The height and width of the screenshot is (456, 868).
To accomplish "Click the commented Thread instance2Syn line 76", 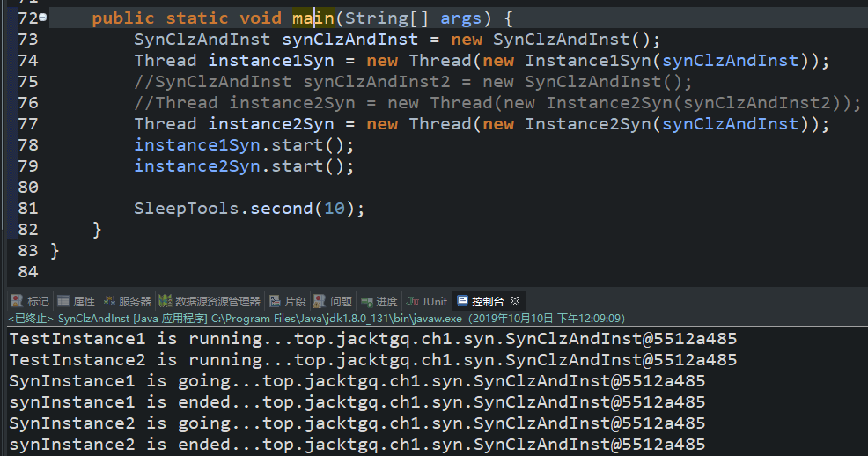I will tap(497, 103).
